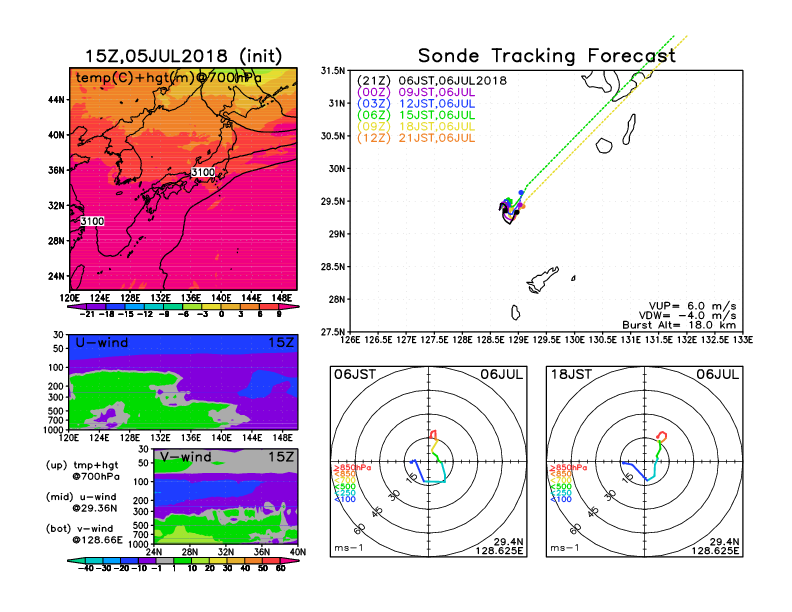792x612 pixels.
Task: Click the 1000 pressure label of U-wind panel
Action: 54,430
